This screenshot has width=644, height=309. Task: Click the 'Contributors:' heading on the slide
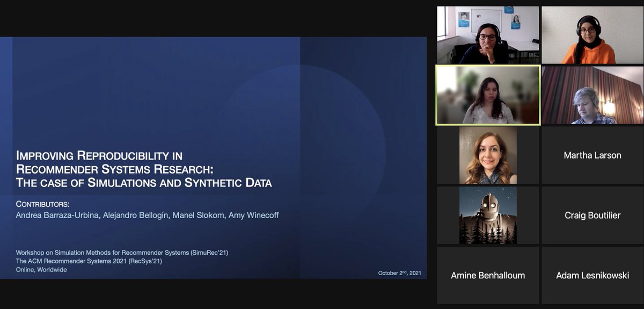(43, 204)
